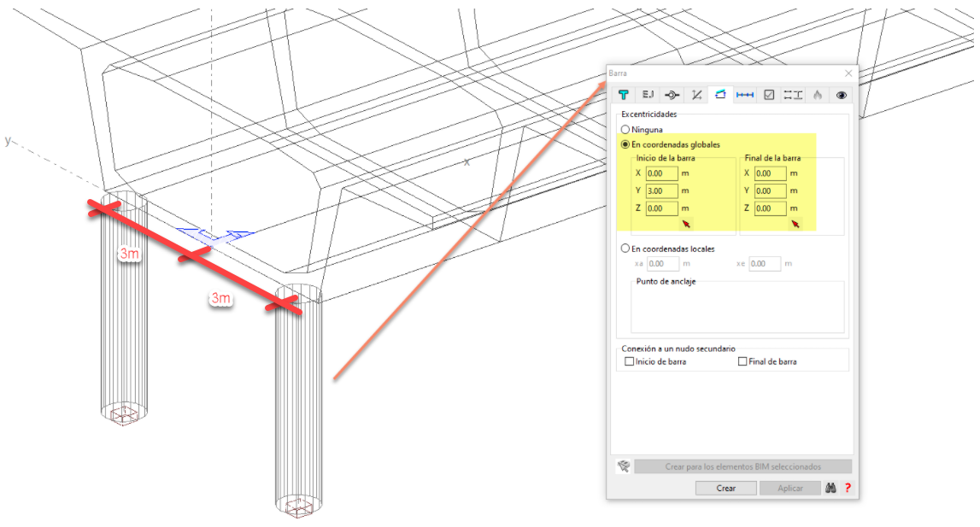Viewport: 980px width, 527px height.
Task: Pick bar end point with red arrow
Action: 795,224
